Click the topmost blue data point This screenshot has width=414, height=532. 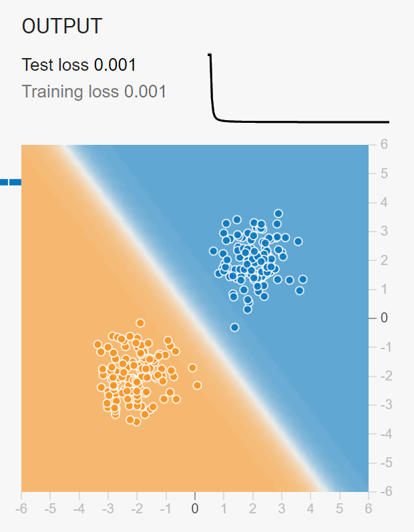point(278,214)
